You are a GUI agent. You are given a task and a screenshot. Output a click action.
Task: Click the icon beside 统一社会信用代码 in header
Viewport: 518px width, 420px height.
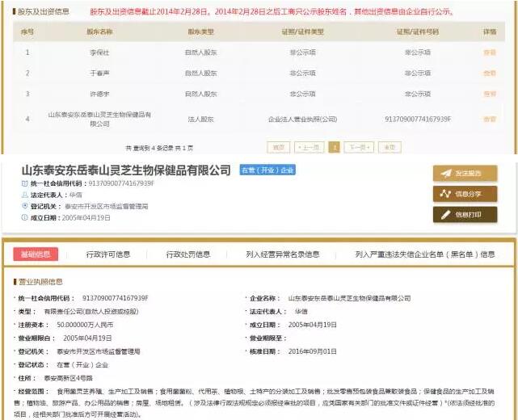[24, 184]
